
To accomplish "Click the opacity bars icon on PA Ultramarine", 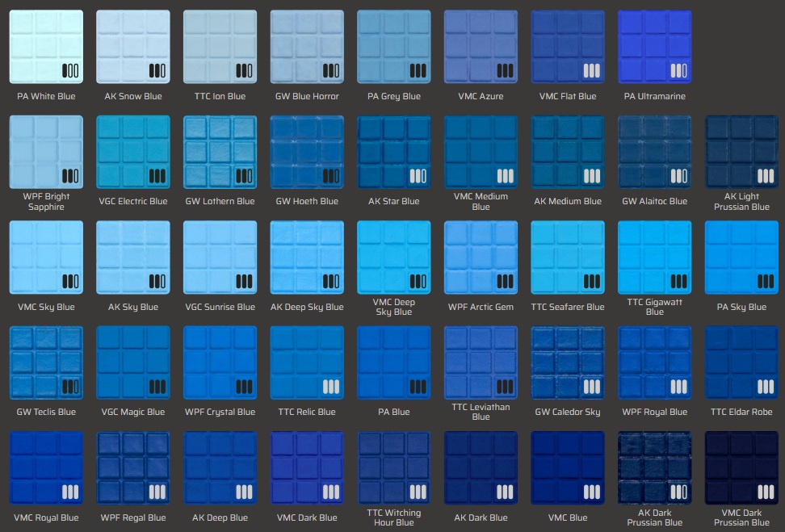I will (679, 70).
